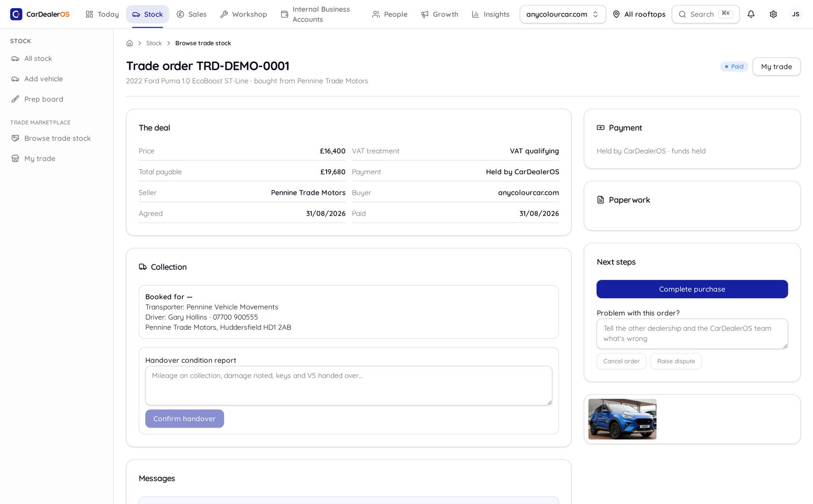The height and width of the screenshot is (504, 813).
Task: Click Transporter: Pennine Vehicle Movements text
Action: coord(212,307)
